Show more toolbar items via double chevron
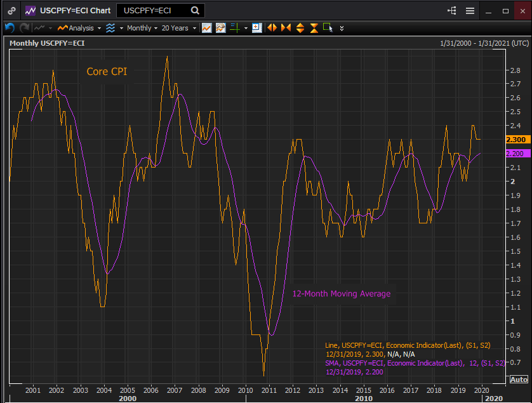Image resolution: width=532 pixels, height=403 pixels. pyautogui.click(x=342, y=28)
